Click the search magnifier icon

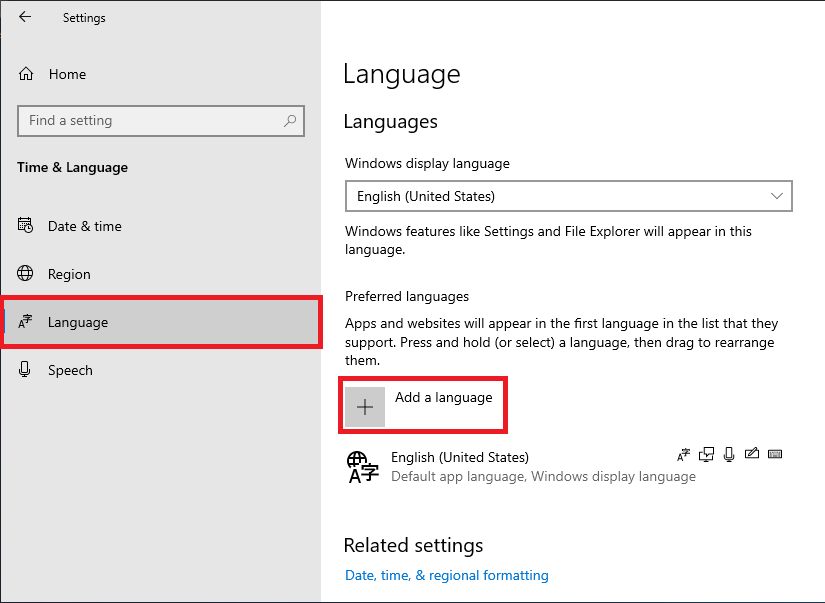click(x=289, y=120)
